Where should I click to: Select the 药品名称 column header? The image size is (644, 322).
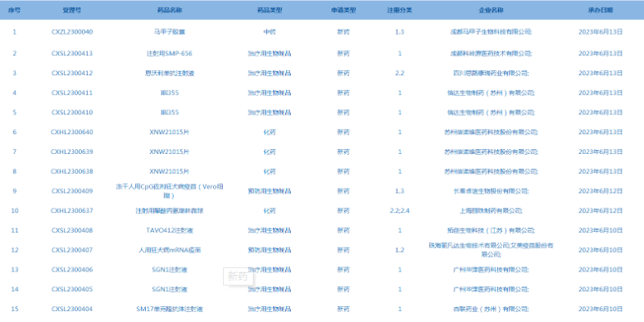170,10
